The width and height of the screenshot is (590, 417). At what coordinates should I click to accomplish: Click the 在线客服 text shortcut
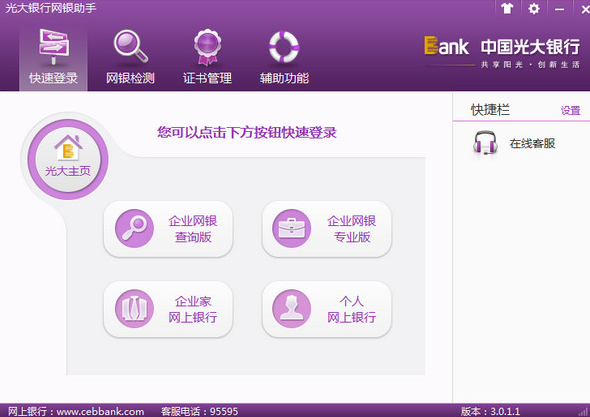pos(532,143)
